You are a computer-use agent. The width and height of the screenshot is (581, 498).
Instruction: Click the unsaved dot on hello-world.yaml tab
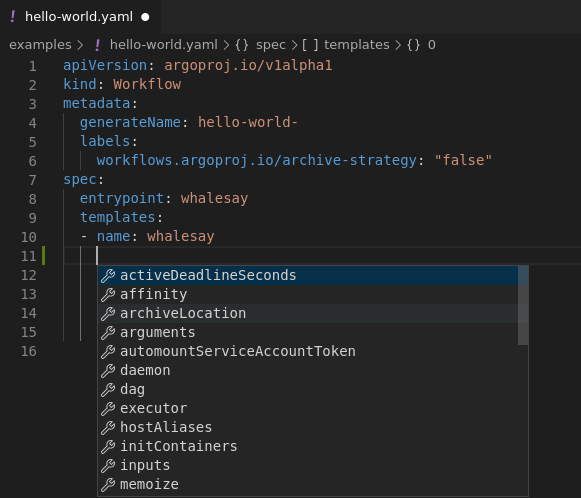[145, 17]
